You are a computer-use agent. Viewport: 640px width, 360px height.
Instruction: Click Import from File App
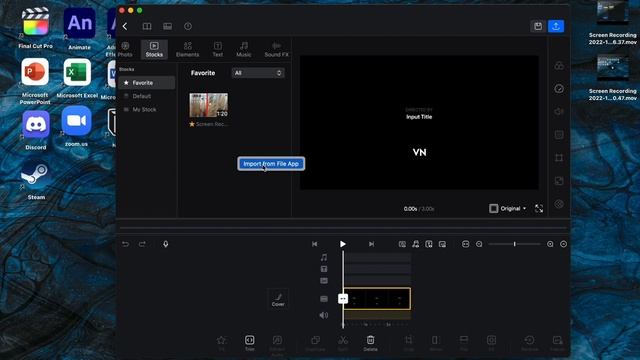pyautogui.click(x=271, y=164)
